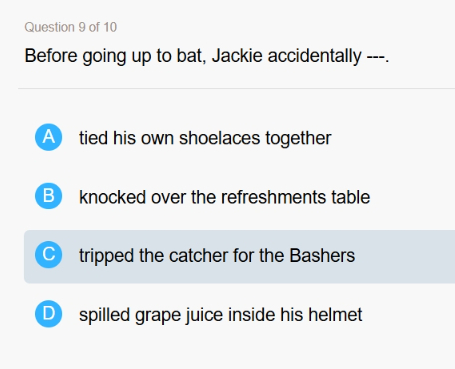The image size is (455, 369).
Task: Click the blue circle A icon
Action: (49, 137)
